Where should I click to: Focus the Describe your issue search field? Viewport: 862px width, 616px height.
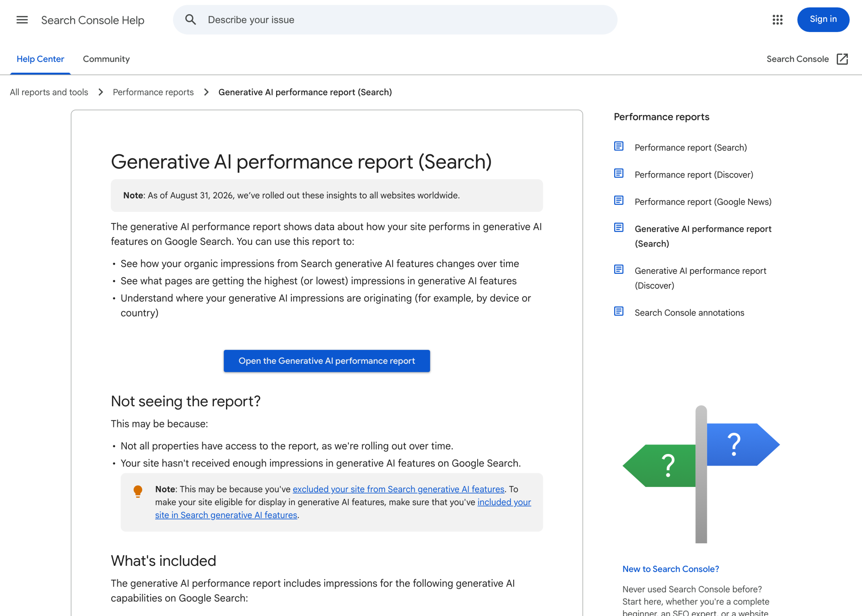[395, 20]
